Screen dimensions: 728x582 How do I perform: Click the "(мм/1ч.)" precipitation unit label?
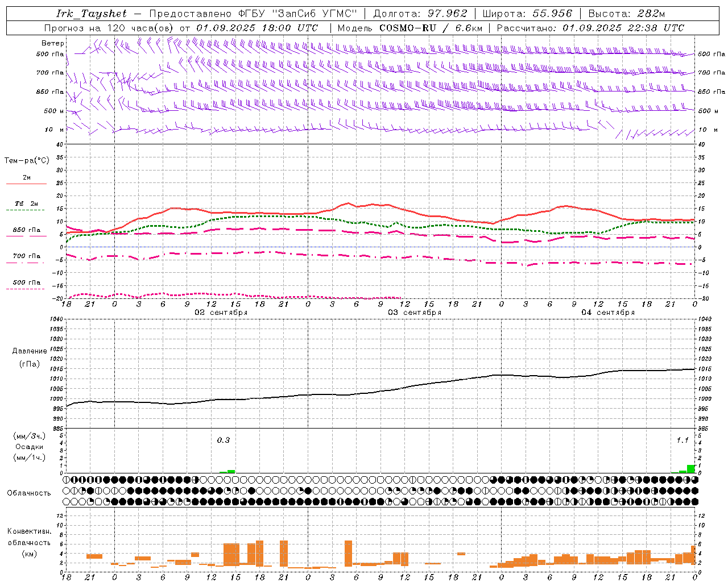(30, 458)
